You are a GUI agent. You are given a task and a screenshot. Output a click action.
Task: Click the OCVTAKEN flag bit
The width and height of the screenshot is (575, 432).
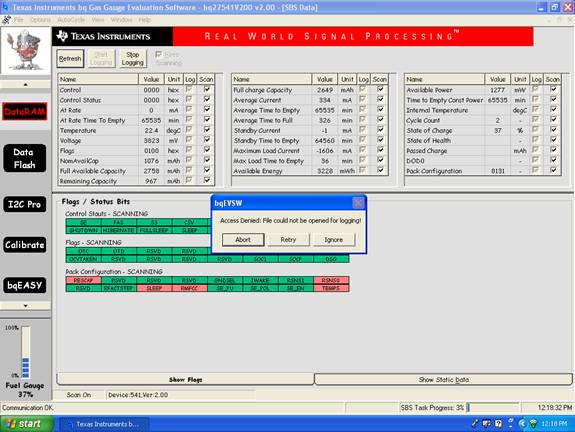pyautogui.click(x=83, y=259)
